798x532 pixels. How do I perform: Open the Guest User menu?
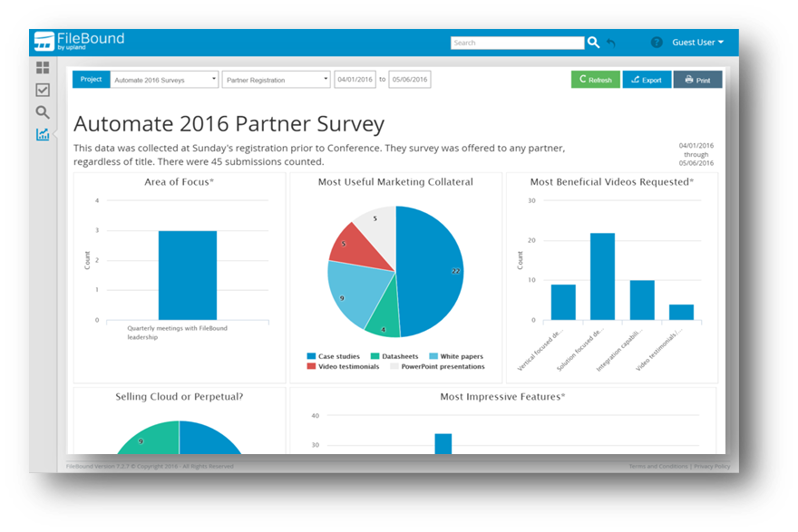coord(697,43)
